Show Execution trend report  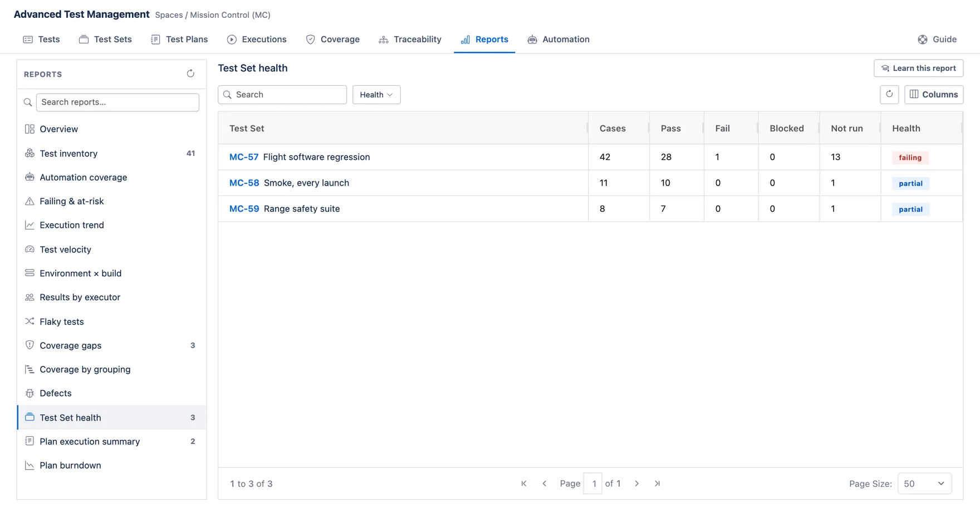112,225
